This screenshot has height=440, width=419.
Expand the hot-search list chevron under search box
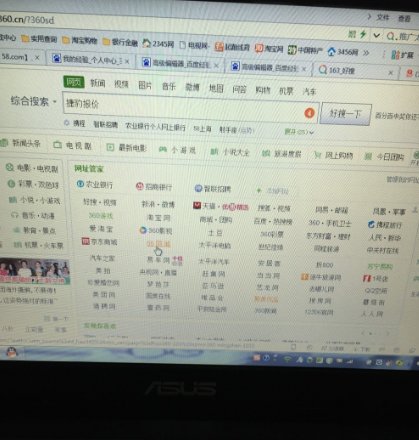[312, 132]
